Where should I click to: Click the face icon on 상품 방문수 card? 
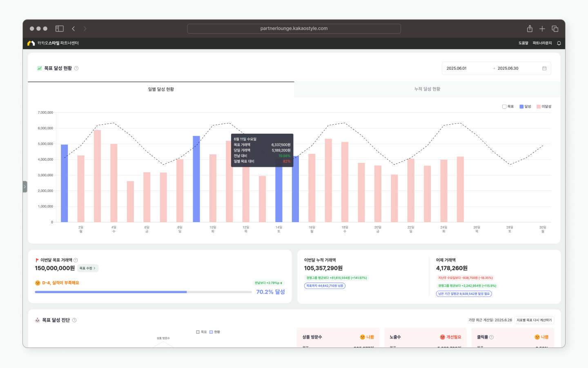(x=362, y=337)
